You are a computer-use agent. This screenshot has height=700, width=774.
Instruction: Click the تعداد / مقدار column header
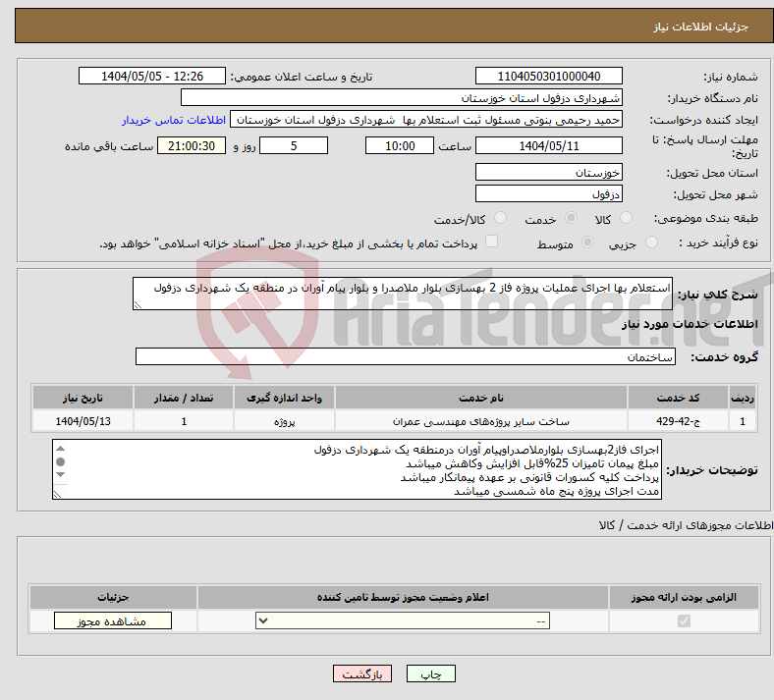(x=184, y=398)
